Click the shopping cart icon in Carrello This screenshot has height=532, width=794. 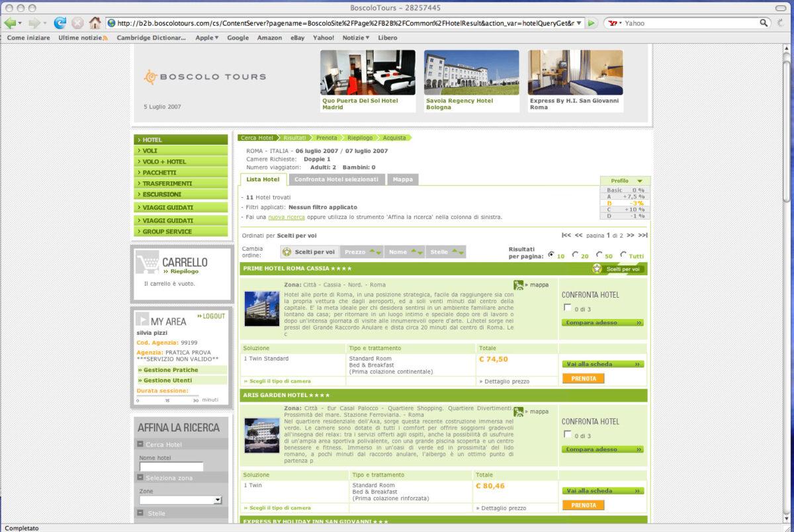coord(146,263)
